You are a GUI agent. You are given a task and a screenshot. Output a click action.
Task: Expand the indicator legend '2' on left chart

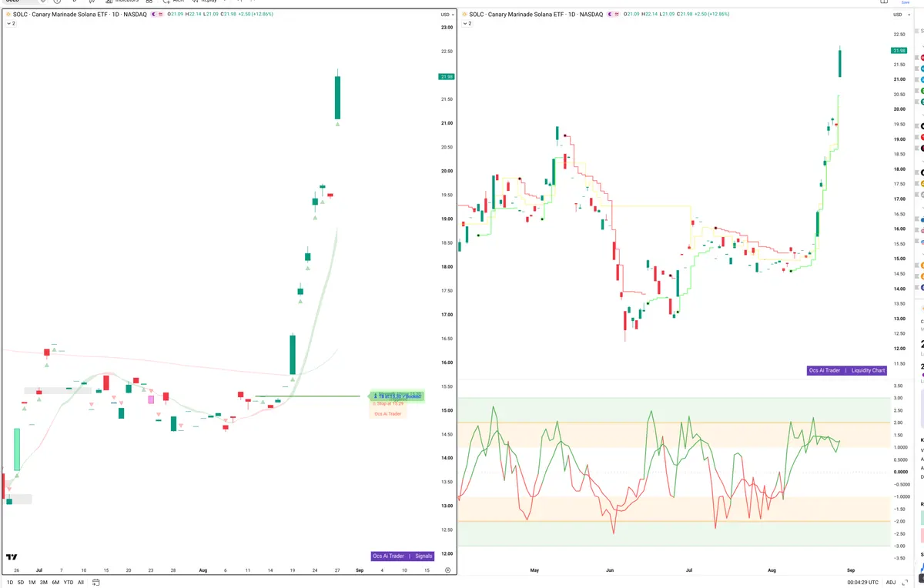click(11, 24)
